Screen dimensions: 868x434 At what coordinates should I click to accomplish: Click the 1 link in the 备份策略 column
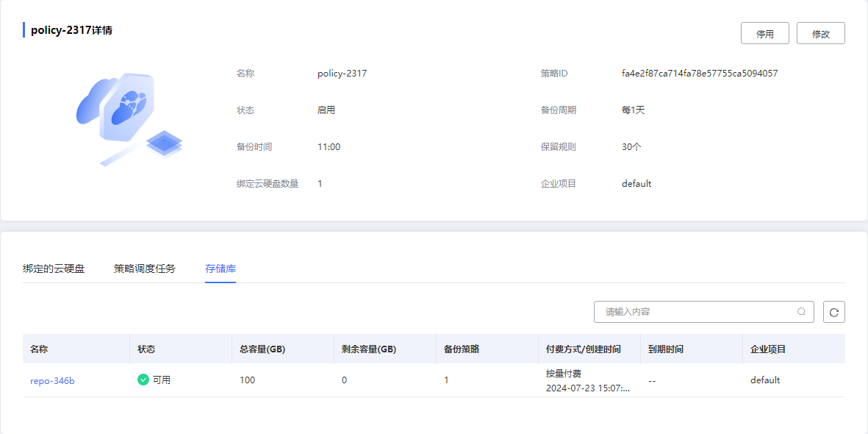click(446, 380)
